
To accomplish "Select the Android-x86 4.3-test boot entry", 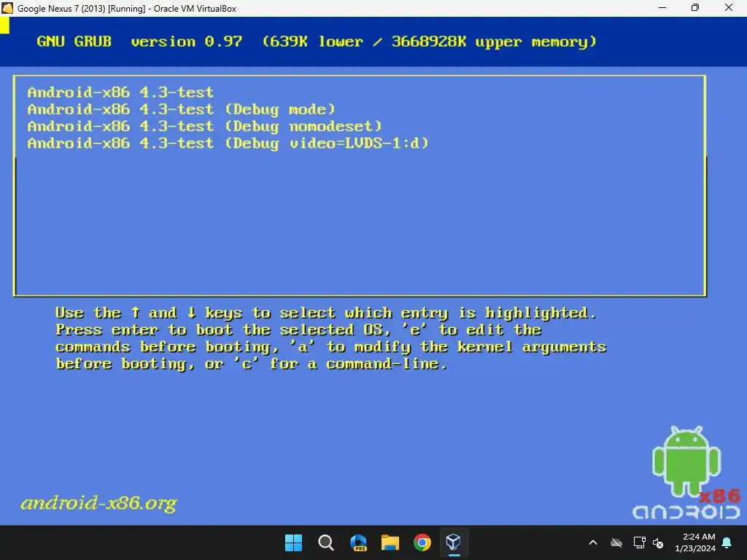I will tap(120, 92).
